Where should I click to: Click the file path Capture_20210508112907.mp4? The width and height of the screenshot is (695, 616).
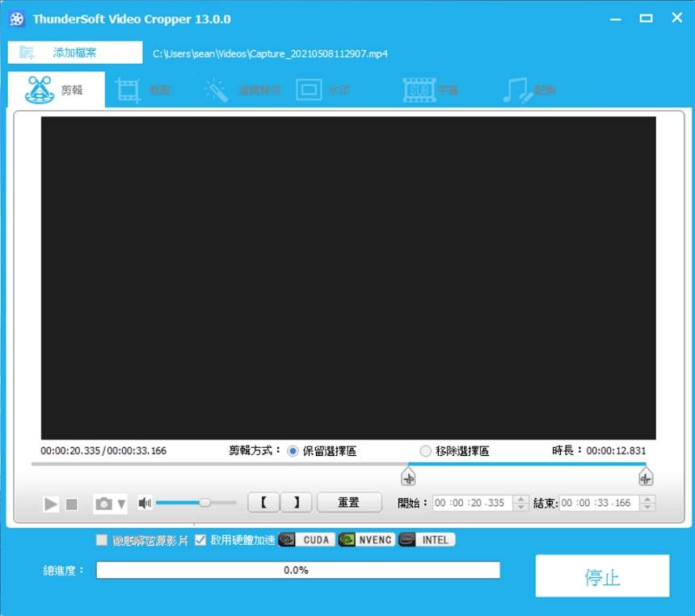[270, 53]
